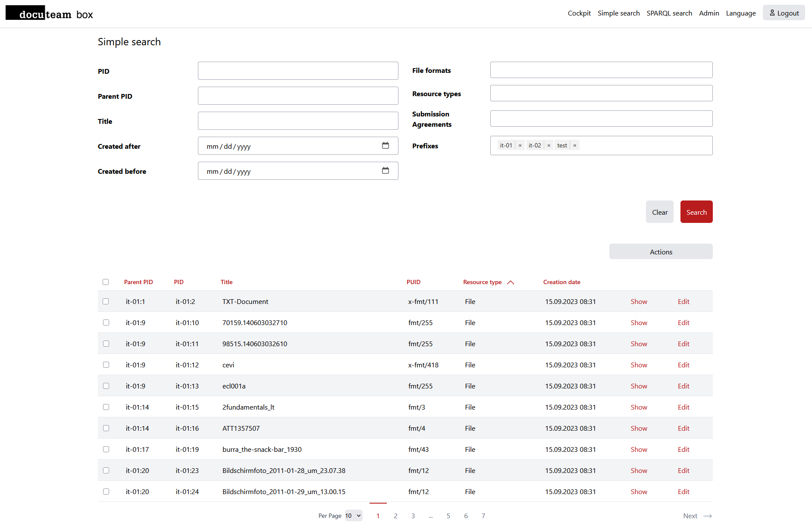Viewport: 812px width, 526px height.
Task: Open the Language menu
Action: click(740, 13)
